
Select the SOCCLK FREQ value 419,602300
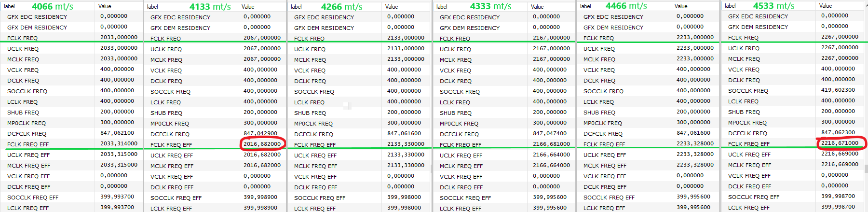[838, 90]
